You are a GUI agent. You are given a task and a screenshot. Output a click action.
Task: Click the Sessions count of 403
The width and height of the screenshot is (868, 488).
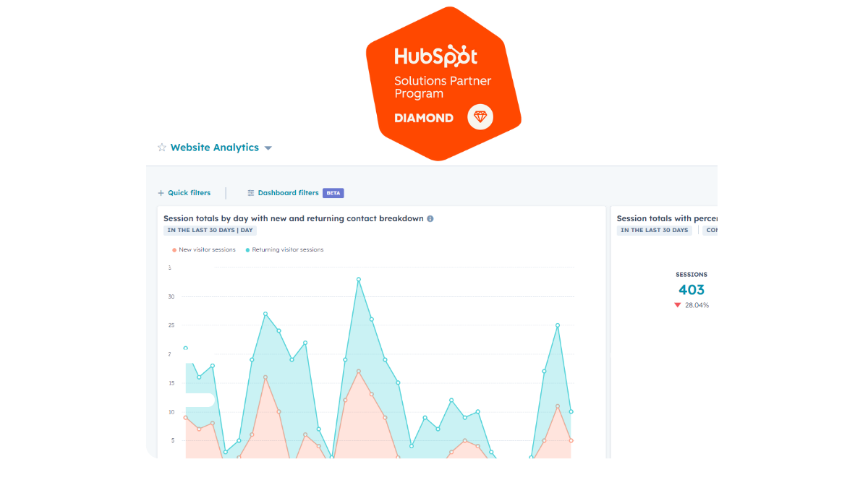[692, 290]
